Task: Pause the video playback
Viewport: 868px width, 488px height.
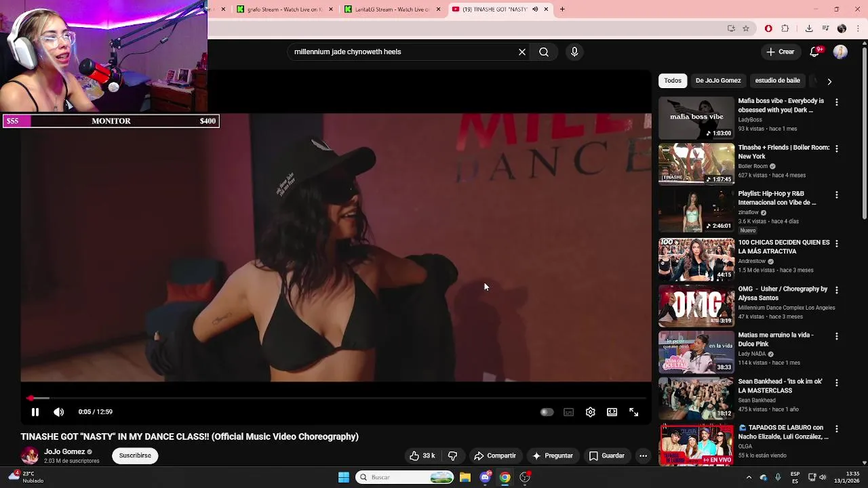Action: click(x=35, y=412)
